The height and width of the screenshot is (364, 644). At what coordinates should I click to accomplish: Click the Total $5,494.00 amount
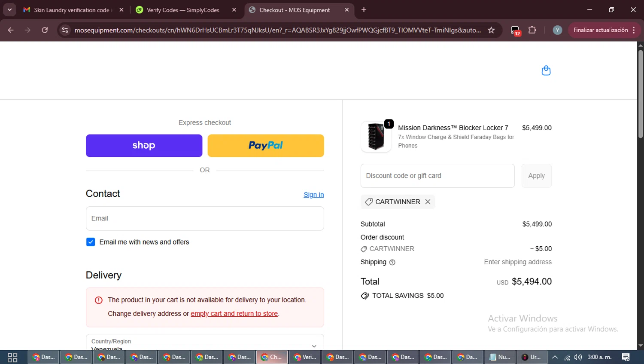(x=532, y=282)
